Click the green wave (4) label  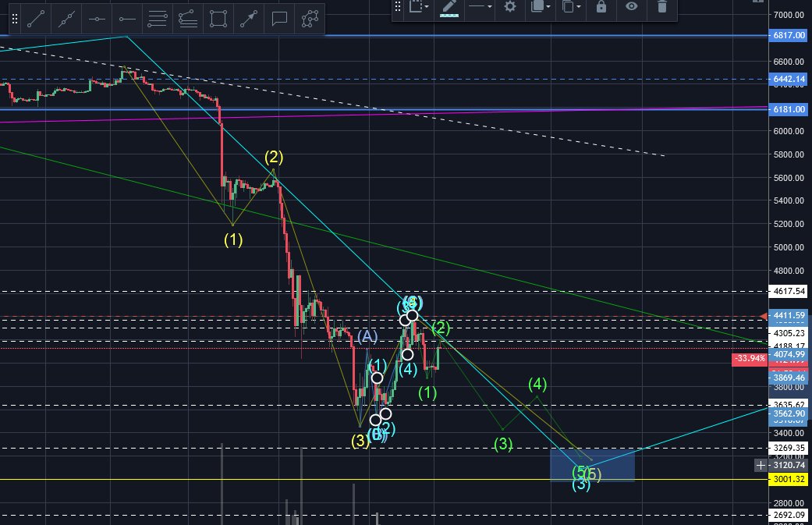pyautogui.click(x=537, y=384)
